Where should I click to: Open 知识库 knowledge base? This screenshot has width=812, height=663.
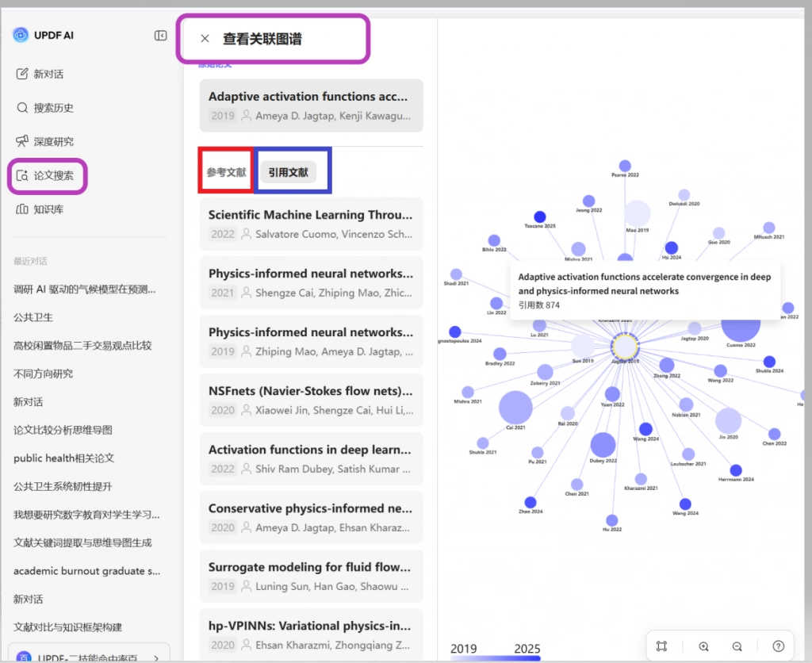(x=40, y=209)
